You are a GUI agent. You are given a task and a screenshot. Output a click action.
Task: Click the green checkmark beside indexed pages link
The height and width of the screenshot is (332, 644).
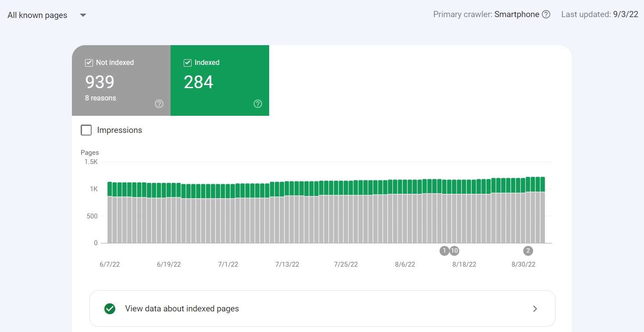(x=110, y=308)
